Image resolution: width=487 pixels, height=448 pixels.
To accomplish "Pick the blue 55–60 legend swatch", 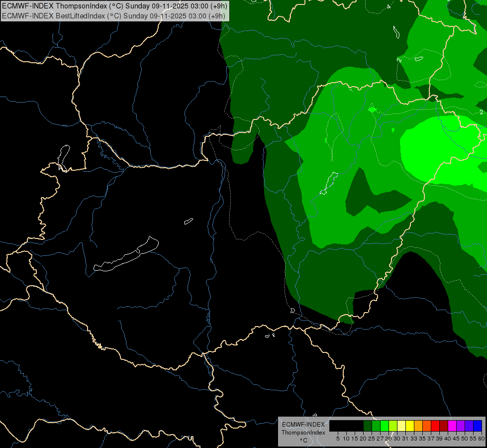I will (478, 426).
